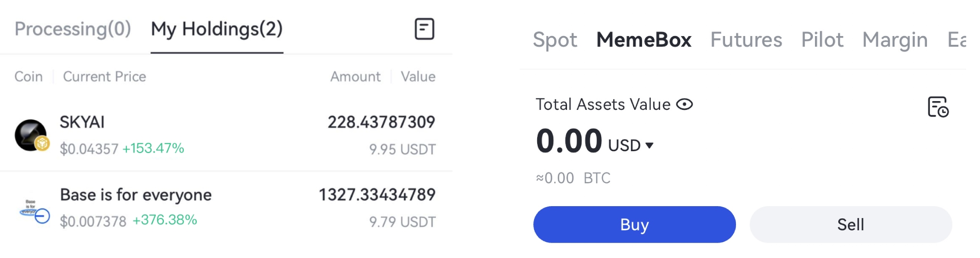The height and width of the screenshot is (258, 980).
Task: Select the My Holdings(2) tab
Action: coord(217,29)
